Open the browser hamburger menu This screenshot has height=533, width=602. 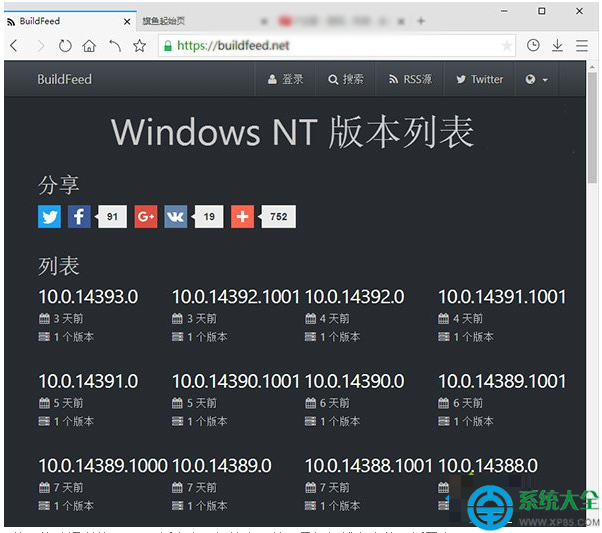(582, 46)
